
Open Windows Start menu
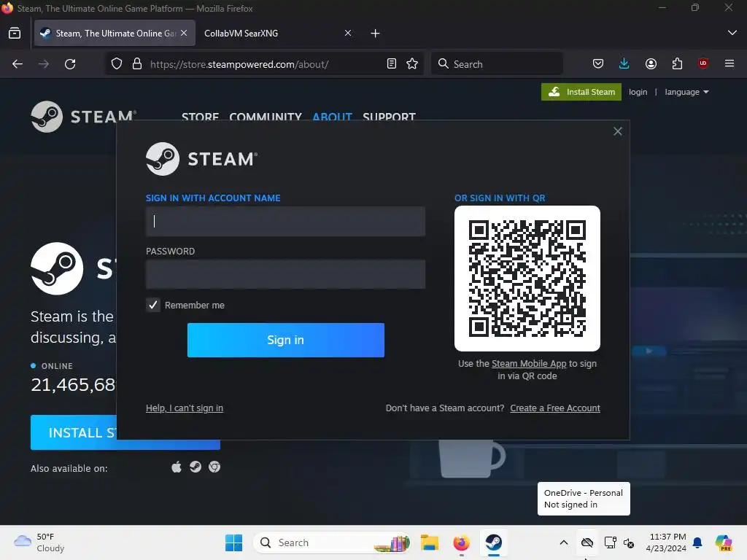point(234,542)
